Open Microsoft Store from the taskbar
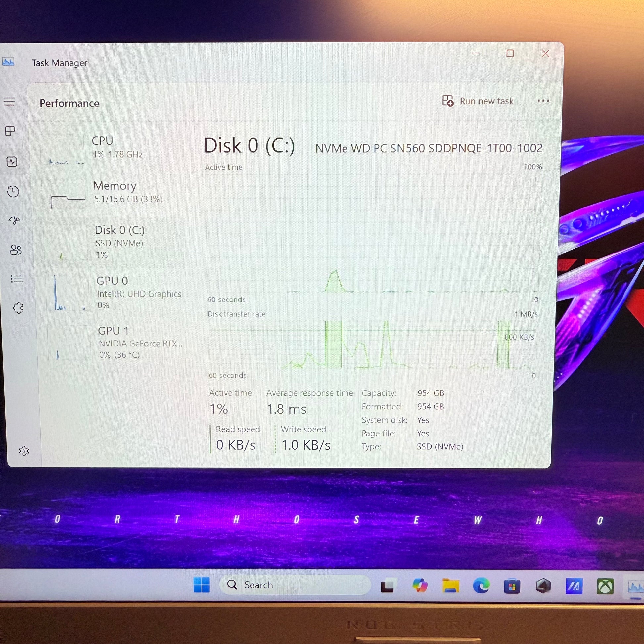Viewport: 644px width, 644px height. click(x=512, y=586)
